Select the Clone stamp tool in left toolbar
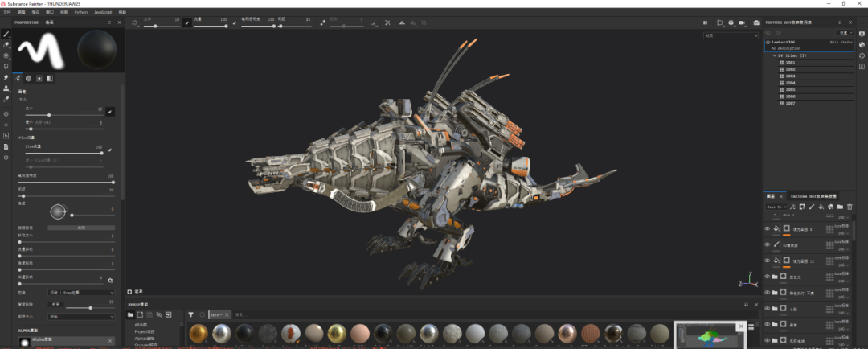Screen dimensions: 868x349 point(6,88)
